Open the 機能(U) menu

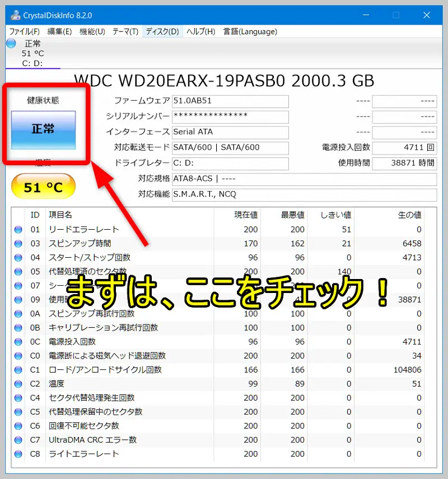92,31
